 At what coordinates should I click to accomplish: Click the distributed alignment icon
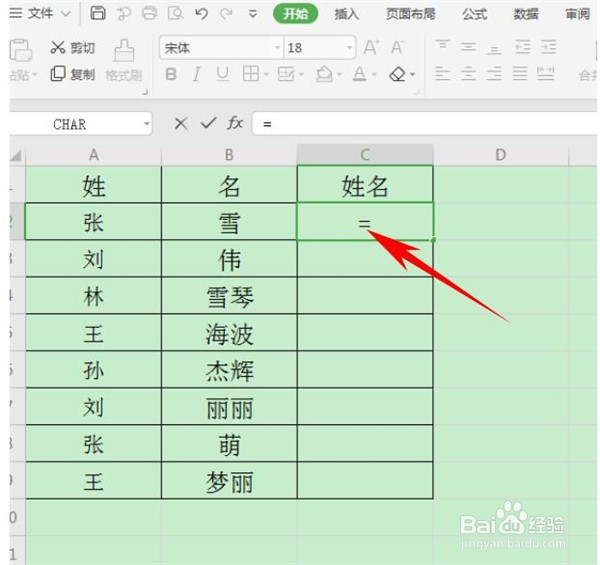click(546, 73)
